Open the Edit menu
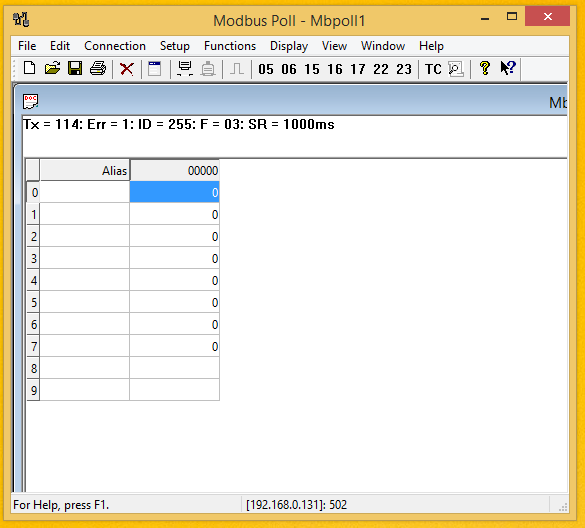585x528 pixels. (x=60, y=46)
